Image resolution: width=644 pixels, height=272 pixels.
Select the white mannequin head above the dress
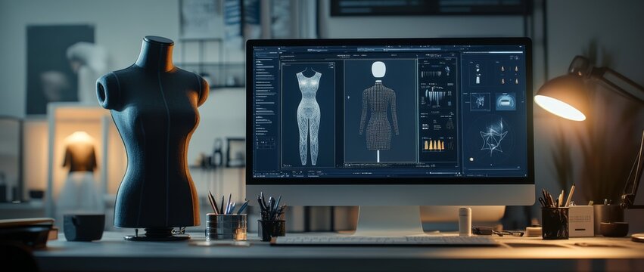[378, 70]
